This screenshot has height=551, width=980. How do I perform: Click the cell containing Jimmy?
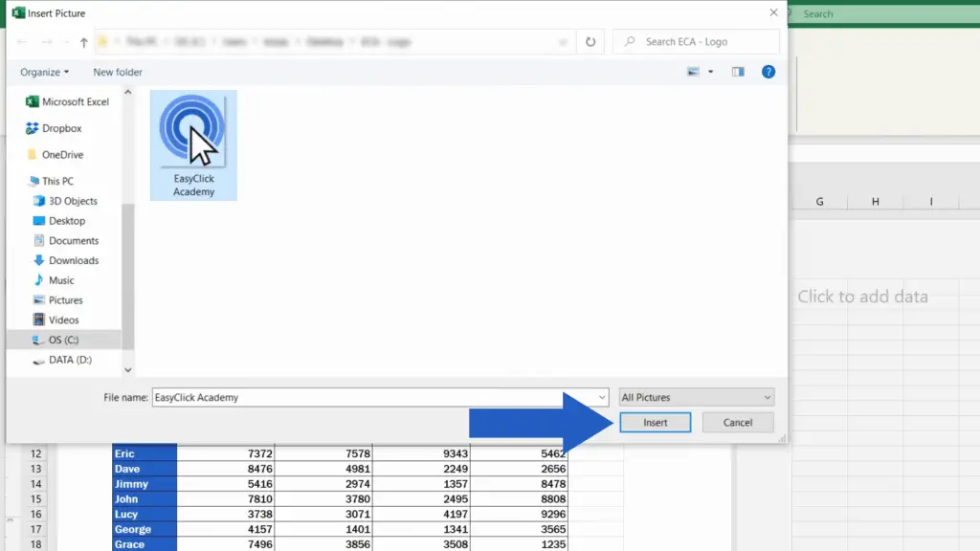[x=145, y=484]
